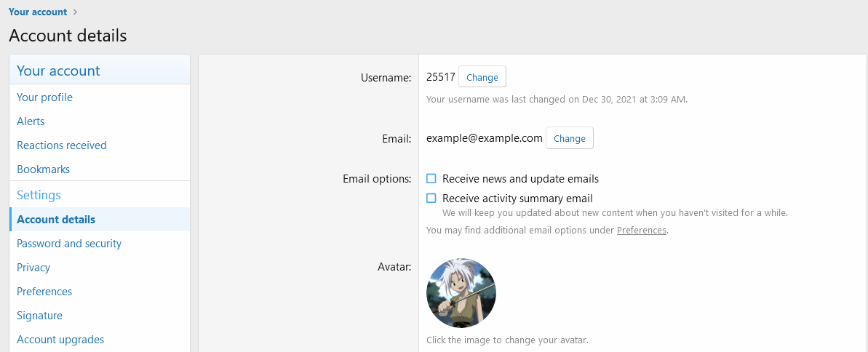Open Preferences in the sidebar

pos(44,292)
